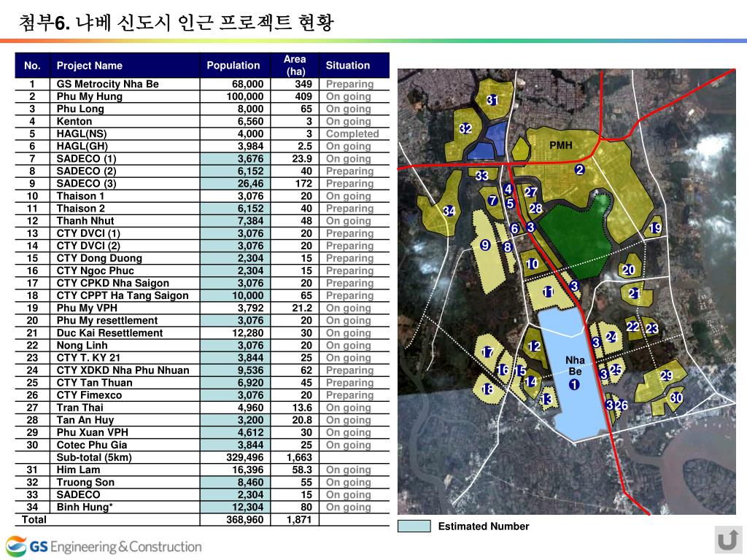Click map marker 10 on the map
The width and height of the screenshot is (747, 560).
click(532, 264)
